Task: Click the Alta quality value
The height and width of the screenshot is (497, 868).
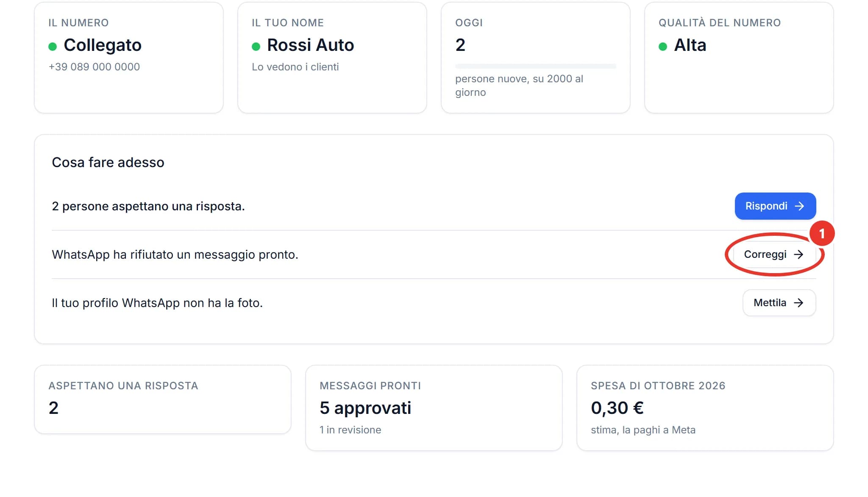Action: pos(690,45)
